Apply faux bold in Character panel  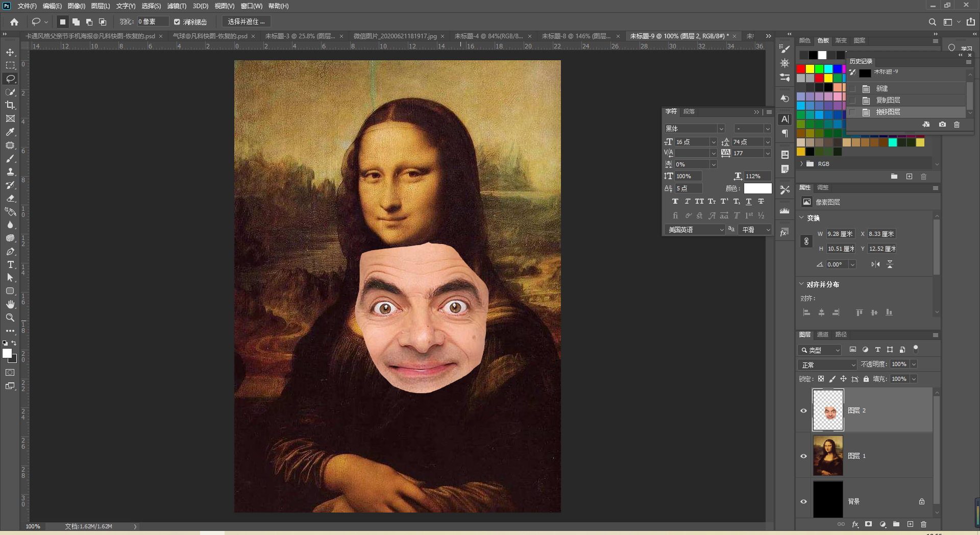coord(675,202)
